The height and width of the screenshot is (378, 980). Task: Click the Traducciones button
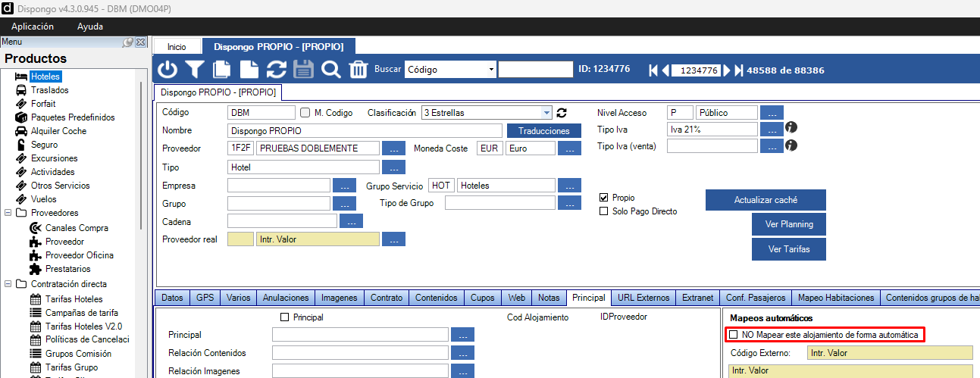point(544,131)
